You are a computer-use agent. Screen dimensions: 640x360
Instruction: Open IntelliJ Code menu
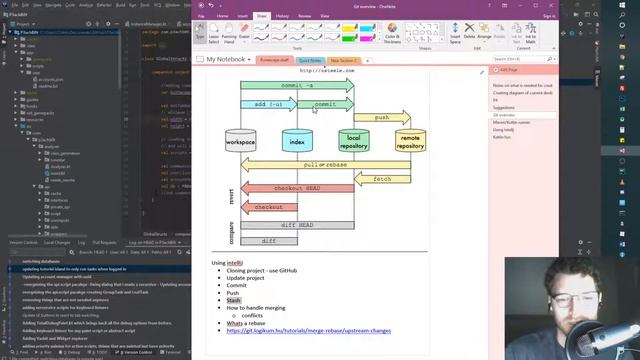pos(70,5)
